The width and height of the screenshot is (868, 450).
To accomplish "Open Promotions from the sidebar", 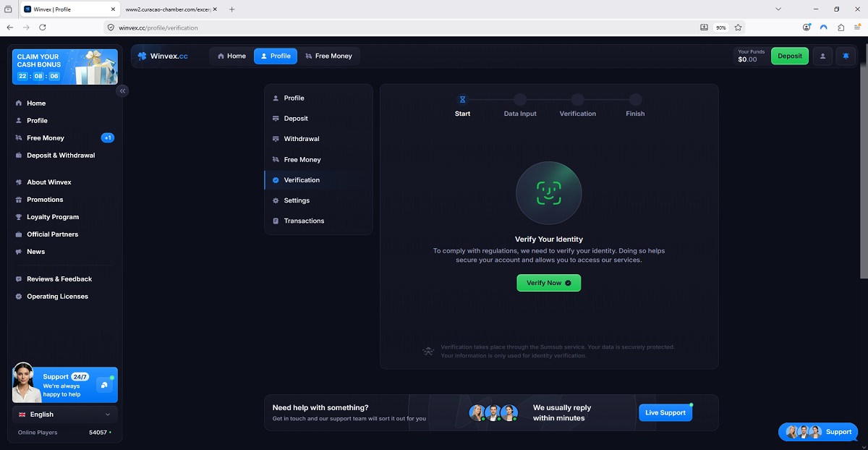I will click(45, 200).
